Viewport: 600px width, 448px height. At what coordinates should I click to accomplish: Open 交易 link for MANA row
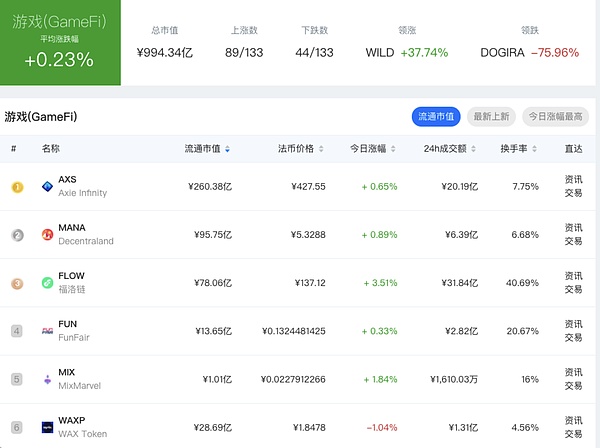(x=573, y=241)
